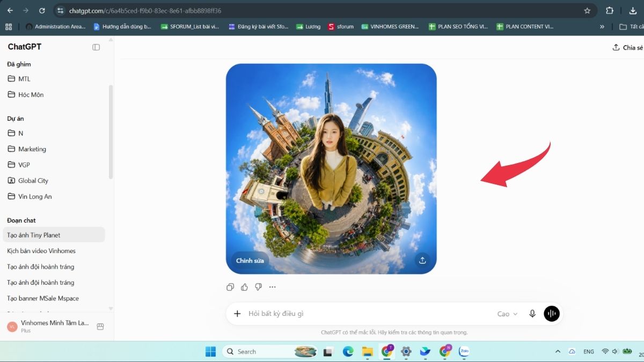The height and width of the screenshot is (362, 644).
Task: Open more actions ellipsis under the image
Action: click(x=272, y=287)
